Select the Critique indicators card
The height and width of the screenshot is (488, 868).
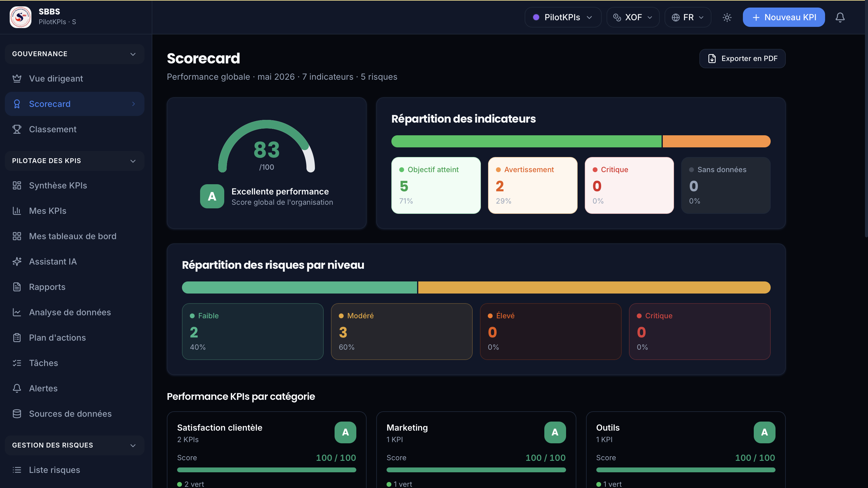tap(629, 186)
